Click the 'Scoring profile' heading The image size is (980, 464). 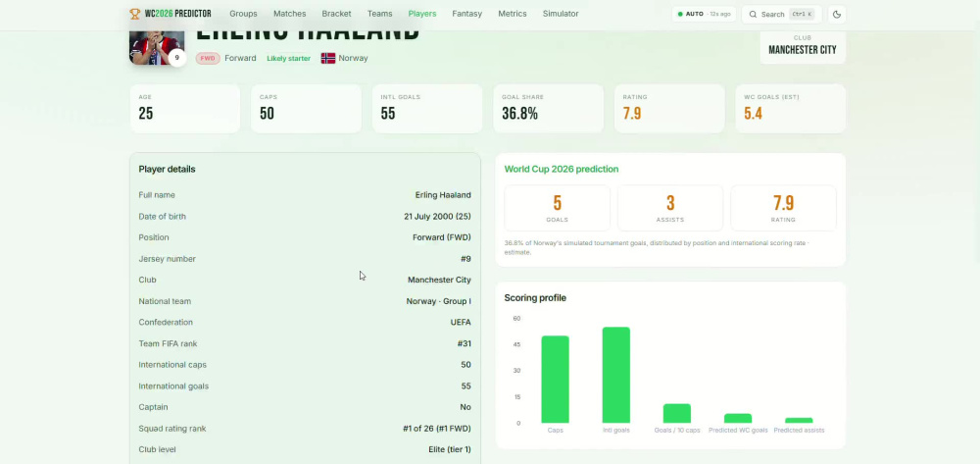(535, 297)
